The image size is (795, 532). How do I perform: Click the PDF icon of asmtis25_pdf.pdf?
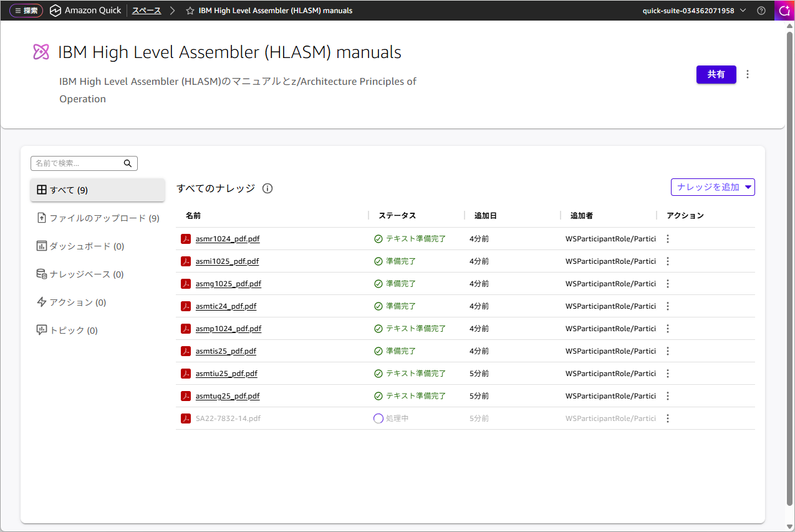click(186, 351)
